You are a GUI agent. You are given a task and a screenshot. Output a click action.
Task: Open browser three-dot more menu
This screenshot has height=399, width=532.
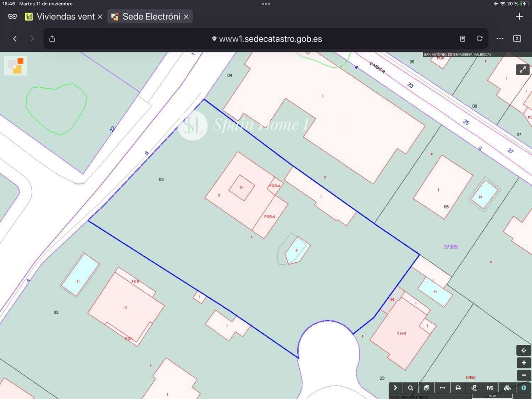point(500,39)
